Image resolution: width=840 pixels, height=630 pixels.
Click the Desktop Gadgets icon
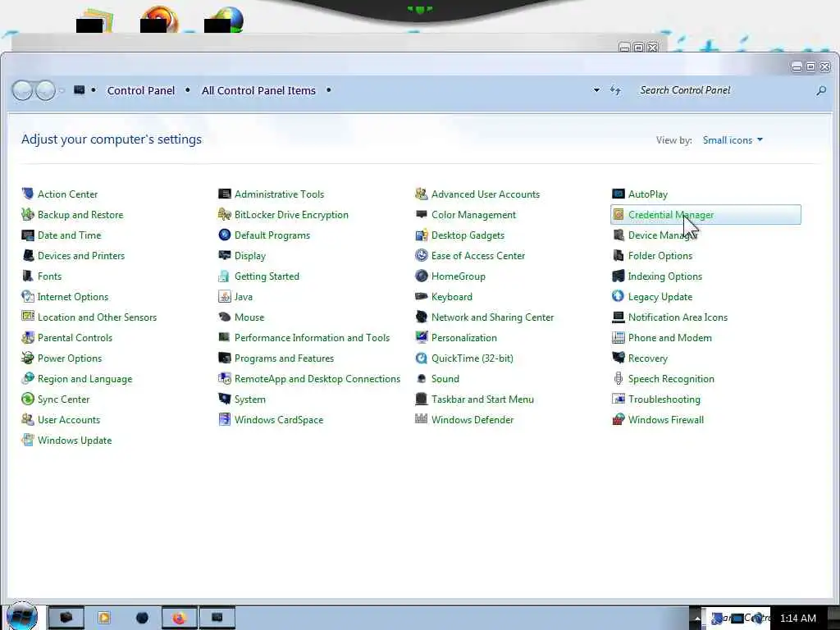(x=422, y=235)
